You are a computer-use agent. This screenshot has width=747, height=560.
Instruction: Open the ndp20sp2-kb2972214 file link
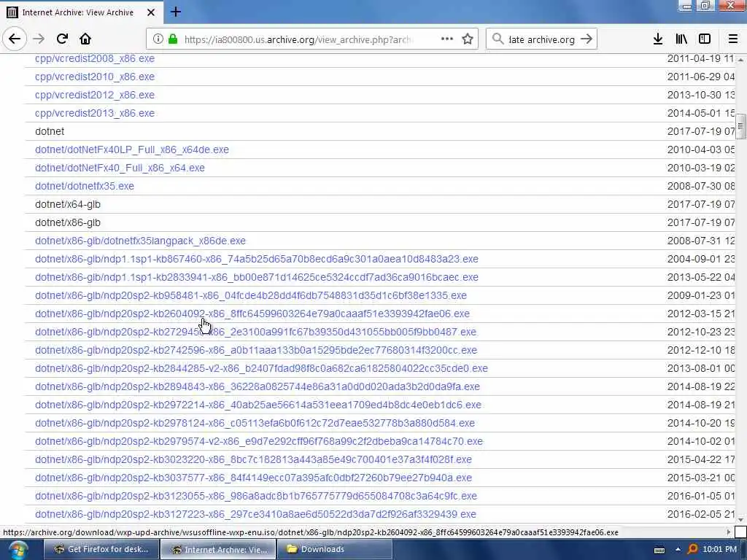(x=258, y=405)
